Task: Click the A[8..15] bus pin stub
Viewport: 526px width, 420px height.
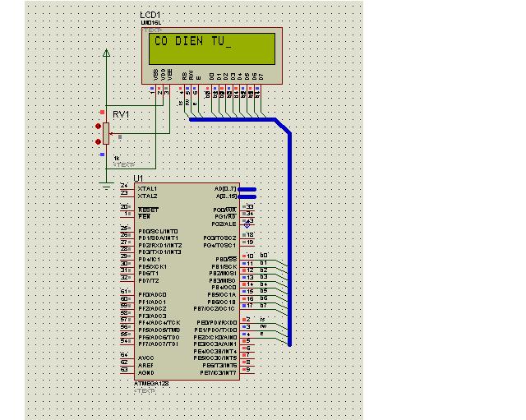Action: pyautogui.click(x=247, y=197)
